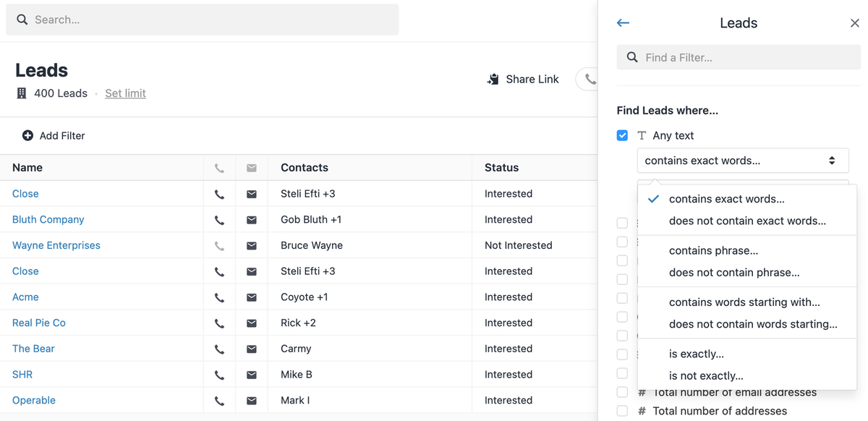The height and width of the screenshot is (421, 868).
Task: Click the Status column header
Action: pos(501,168)
